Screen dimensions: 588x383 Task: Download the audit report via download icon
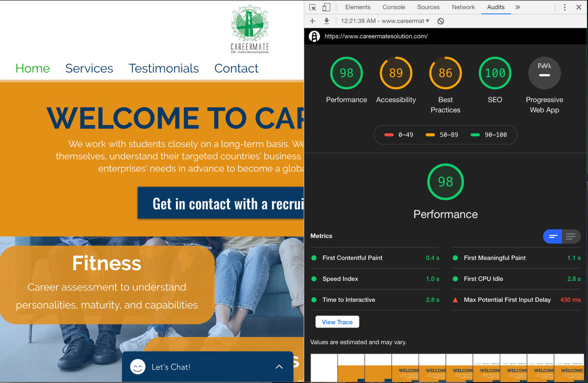[x=327, y=21]
